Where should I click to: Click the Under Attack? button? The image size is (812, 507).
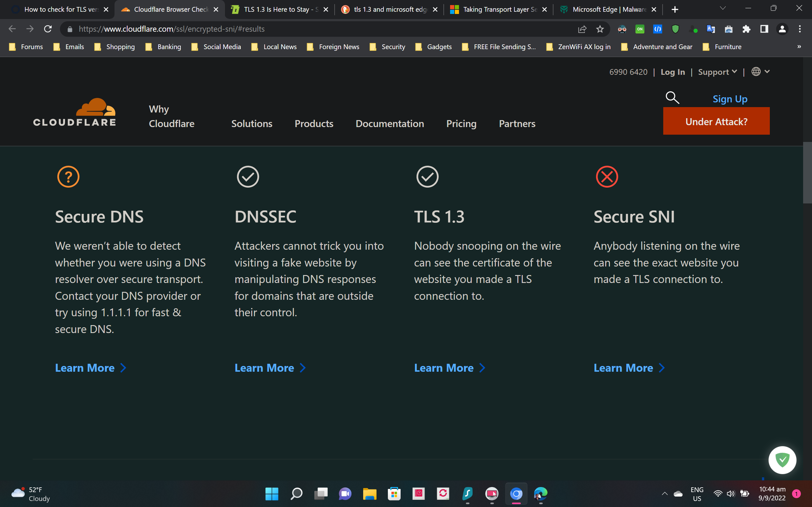point(716,121)
